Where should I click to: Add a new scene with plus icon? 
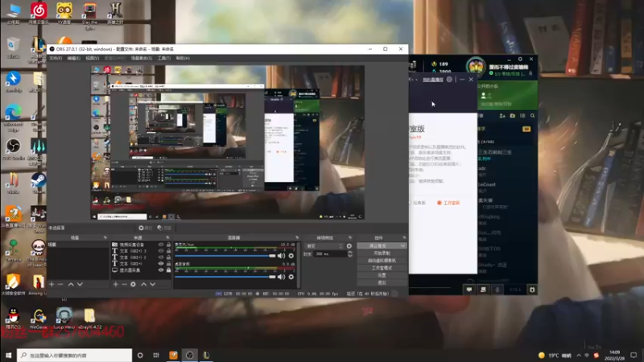click(52, 284)
